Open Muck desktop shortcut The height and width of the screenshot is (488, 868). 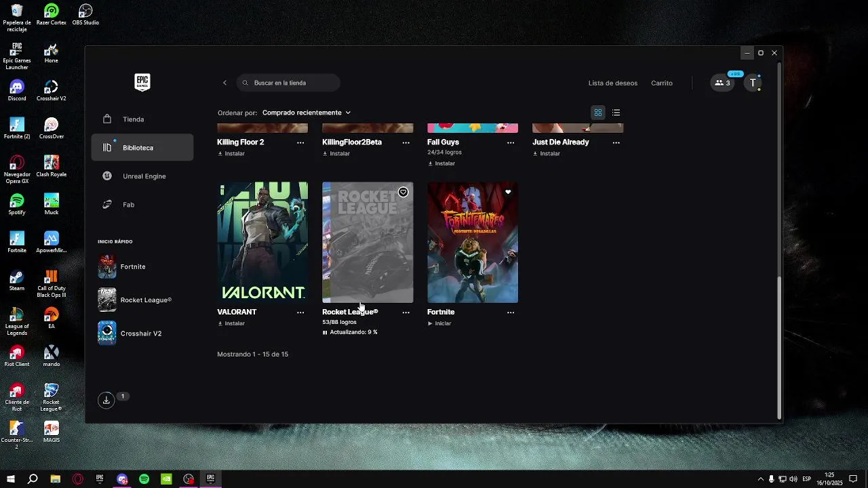pos(52,204)
